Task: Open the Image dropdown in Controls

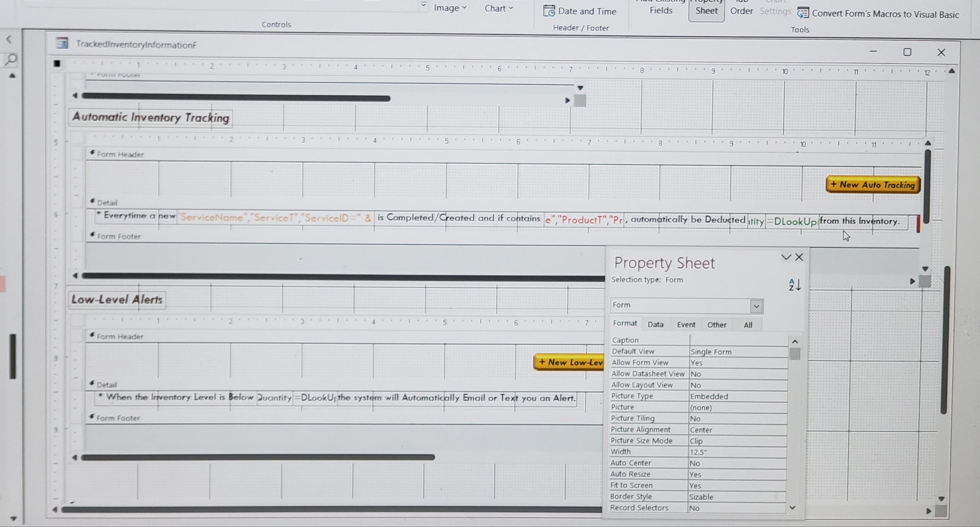Action: 450,8
